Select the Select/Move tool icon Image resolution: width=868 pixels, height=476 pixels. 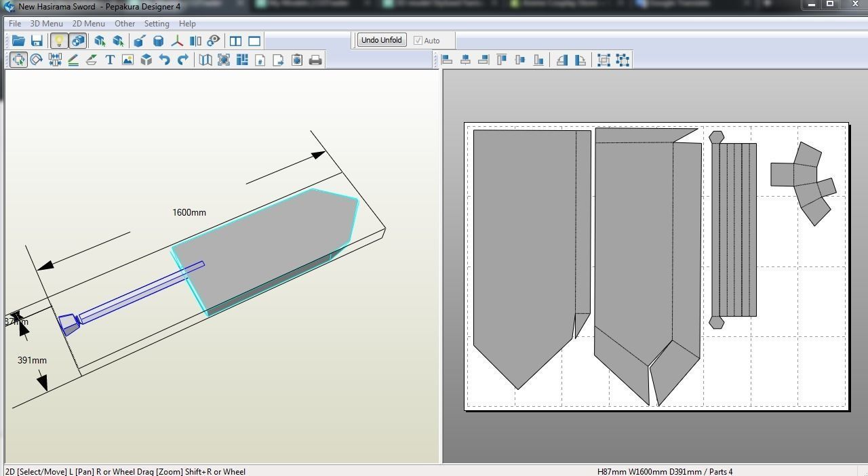(x=18, y=60)
